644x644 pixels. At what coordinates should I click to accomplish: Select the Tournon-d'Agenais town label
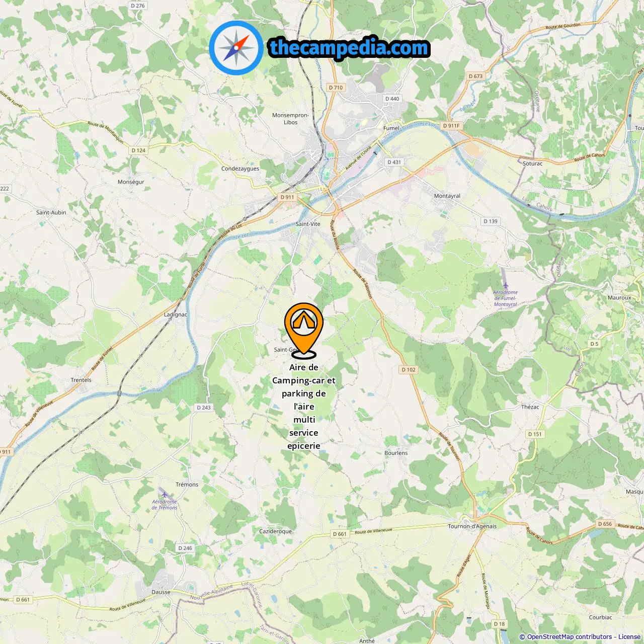[472, 526]
